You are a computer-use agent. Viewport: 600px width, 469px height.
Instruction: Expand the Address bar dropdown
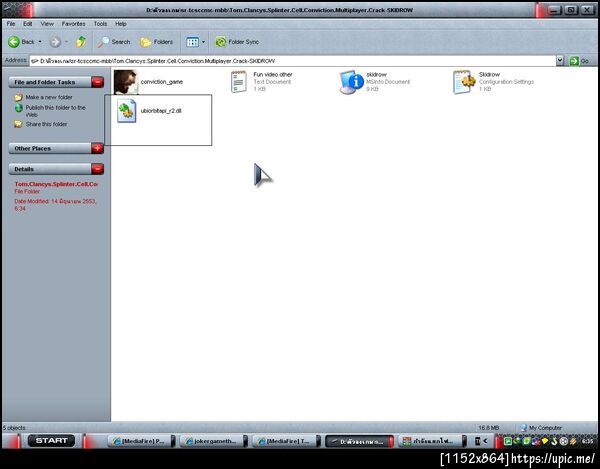560,60
